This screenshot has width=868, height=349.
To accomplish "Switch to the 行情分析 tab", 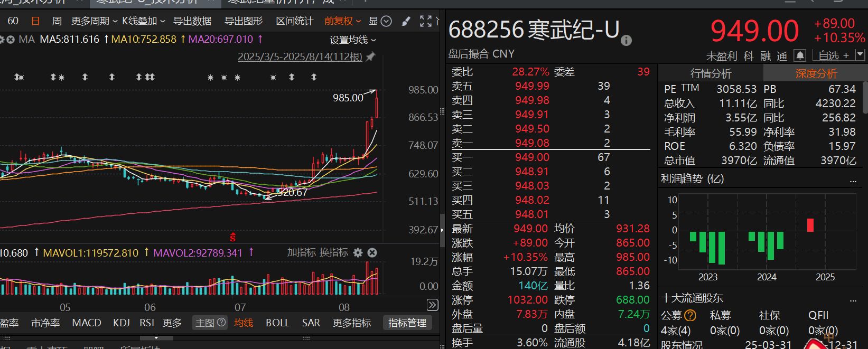I will [x=711, y=73].
